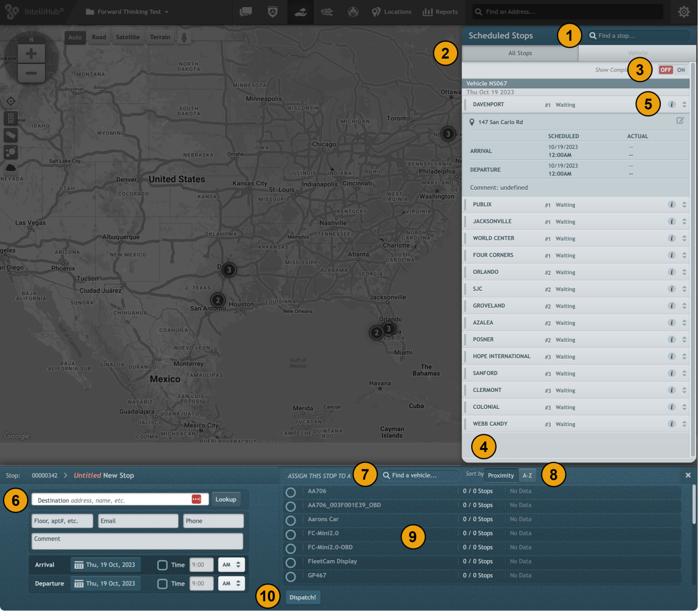Open the messages chat icon in top bar
Screen dimensions: 700x613
tap(246, 12)
